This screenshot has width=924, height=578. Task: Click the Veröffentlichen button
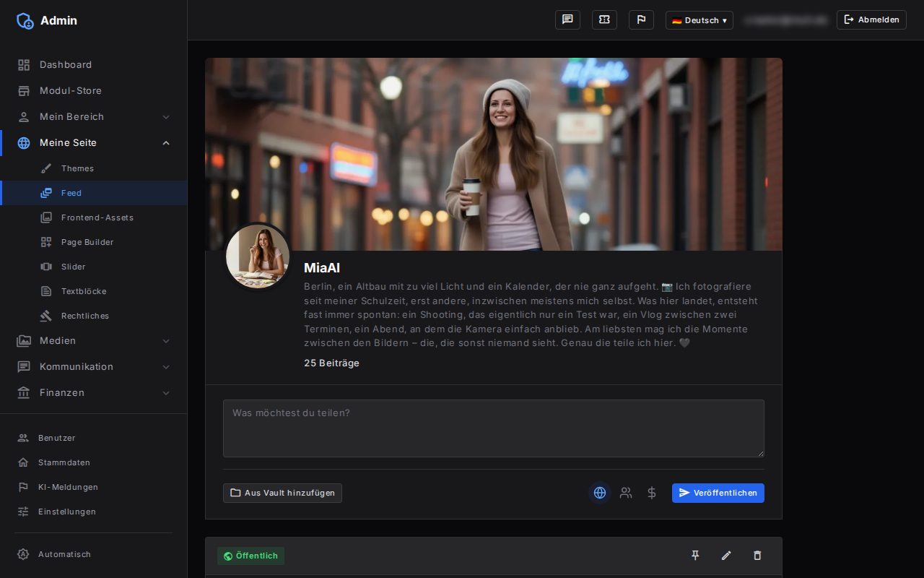pos(718,493)
